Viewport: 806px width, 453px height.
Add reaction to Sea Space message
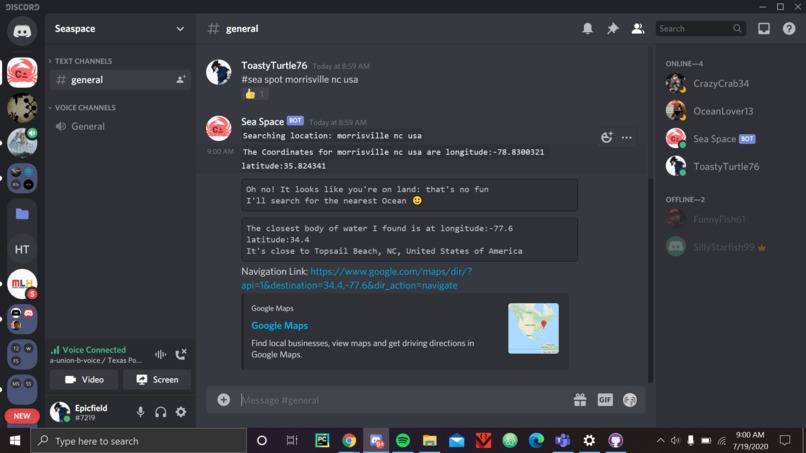point(607,137)
